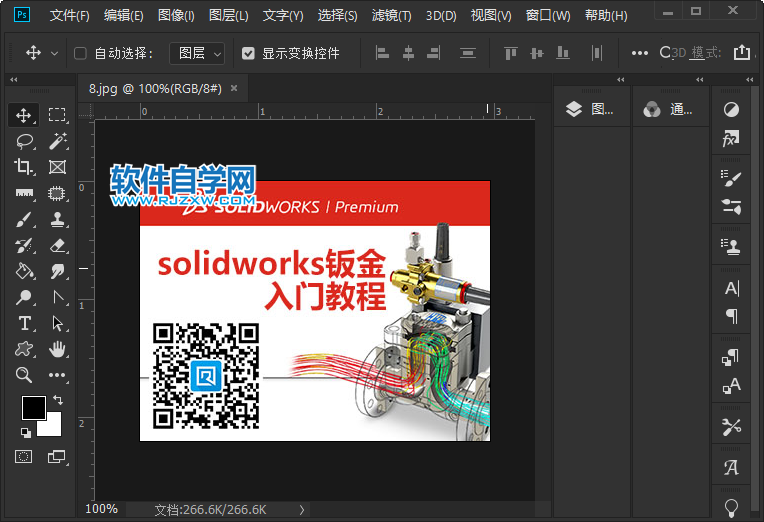The image size is (764, 522).
Task: Uncheck the 显示变换控件 checkbox
Action: click(x=248, y=53)
